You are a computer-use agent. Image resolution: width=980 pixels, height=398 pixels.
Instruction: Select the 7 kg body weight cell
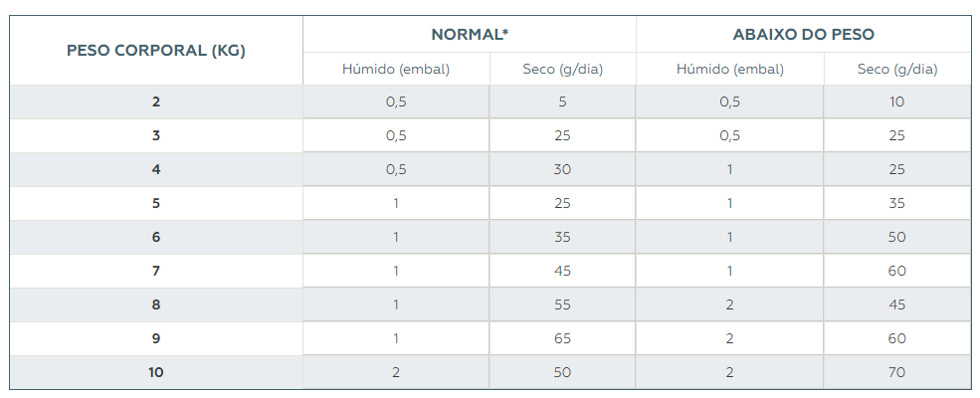tap(156, 271)
